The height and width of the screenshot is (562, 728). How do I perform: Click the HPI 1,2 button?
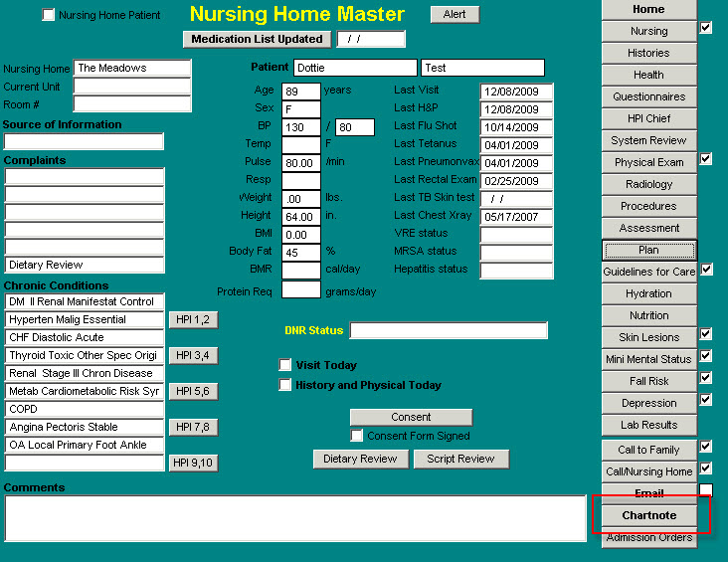(x=193, y=319)
